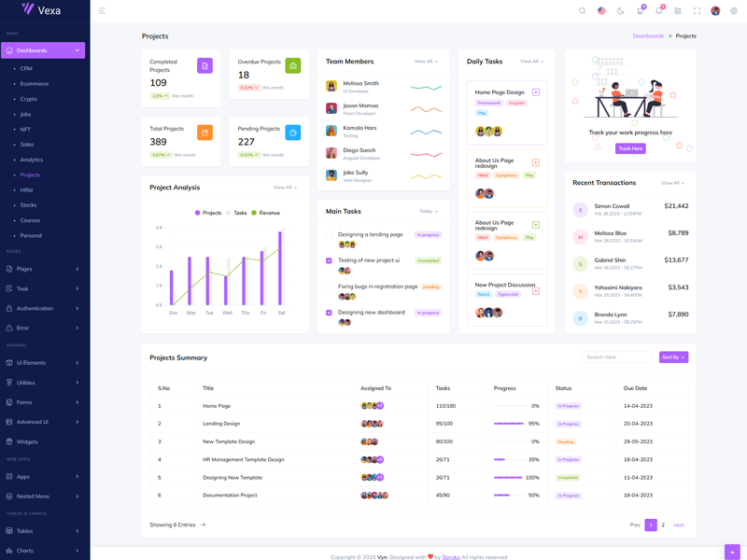Open the settings gear in header
747x560 pixels.
pos(734,11)
